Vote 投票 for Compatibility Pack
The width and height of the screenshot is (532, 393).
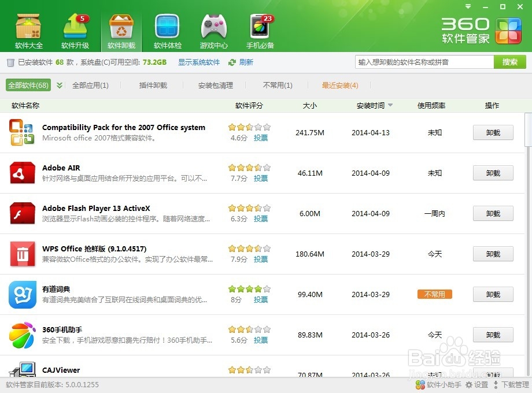pyautogui.click(x=261, y=138)
